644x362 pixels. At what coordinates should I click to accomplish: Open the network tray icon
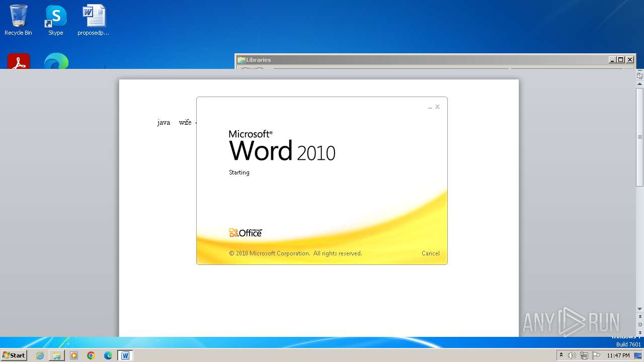pos(584,355)
